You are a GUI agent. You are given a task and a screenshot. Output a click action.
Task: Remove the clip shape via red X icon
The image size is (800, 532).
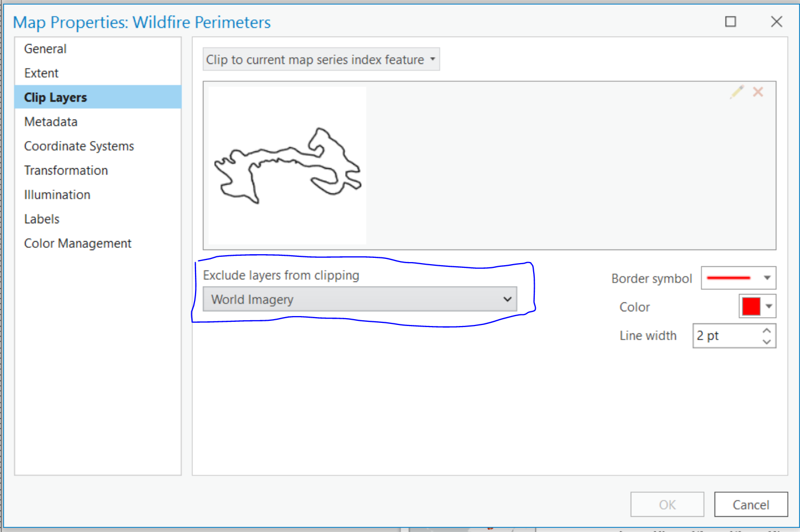click(x=757, y=92)
